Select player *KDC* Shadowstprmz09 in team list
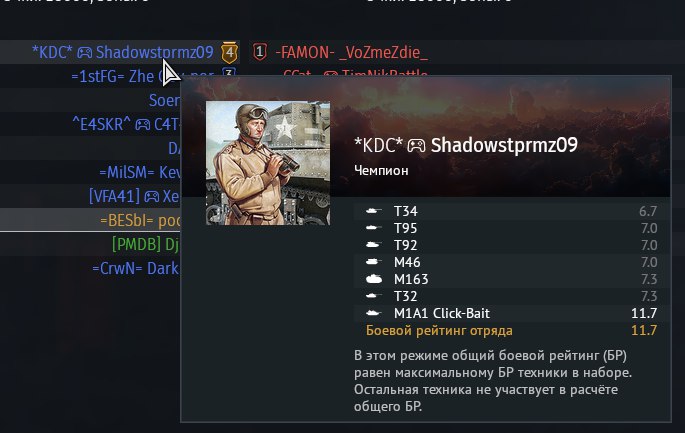The height and width of the screenshot is (433, 685). [120, 52]
